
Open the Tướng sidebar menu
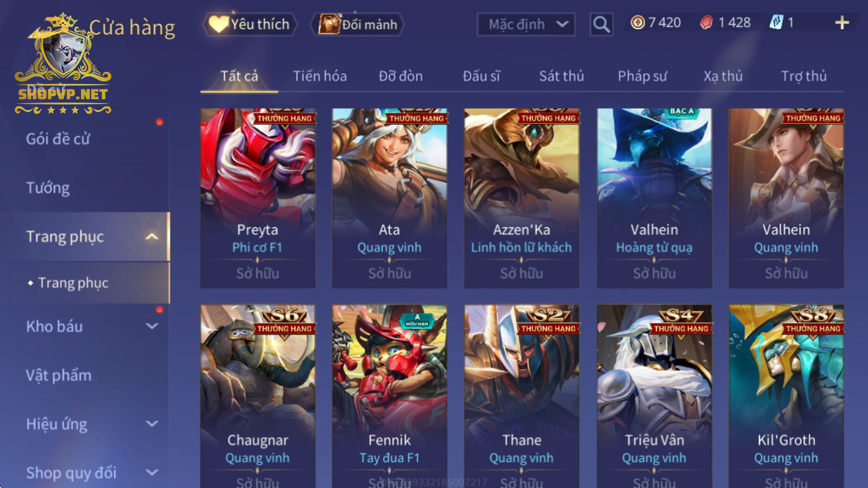tap(48, 188)
